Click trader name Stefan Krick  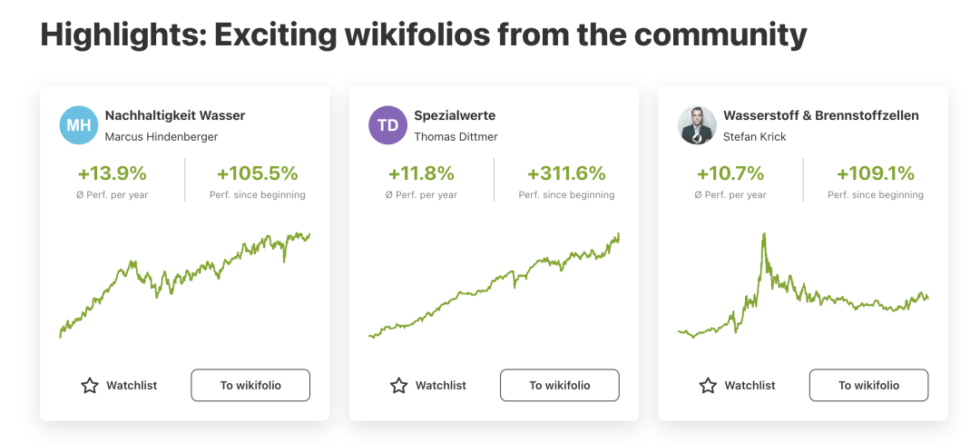(754, 137)
